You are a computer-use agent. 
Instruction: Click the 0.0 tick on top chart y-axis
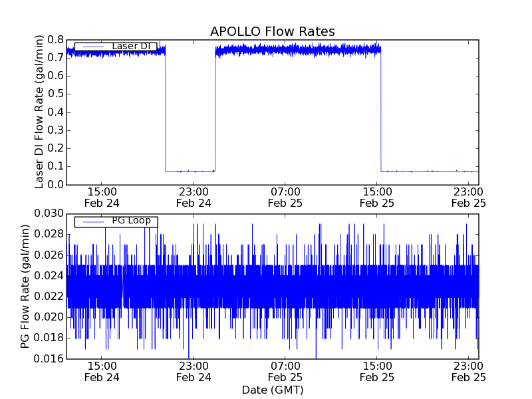click(x=55, y=184)
